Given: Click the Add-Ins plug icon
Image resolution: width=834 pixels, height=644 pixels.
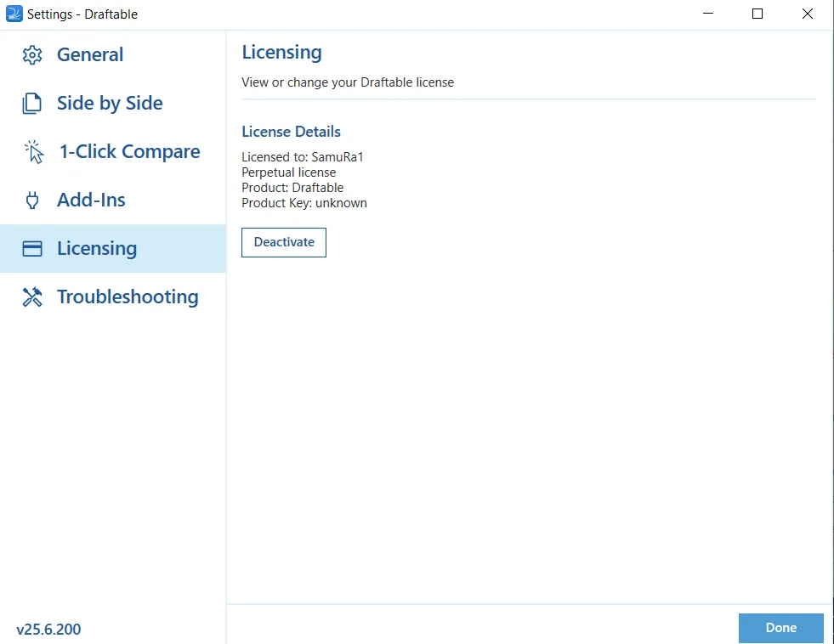Looking at the screenshot, I should (x=32, y=201).
